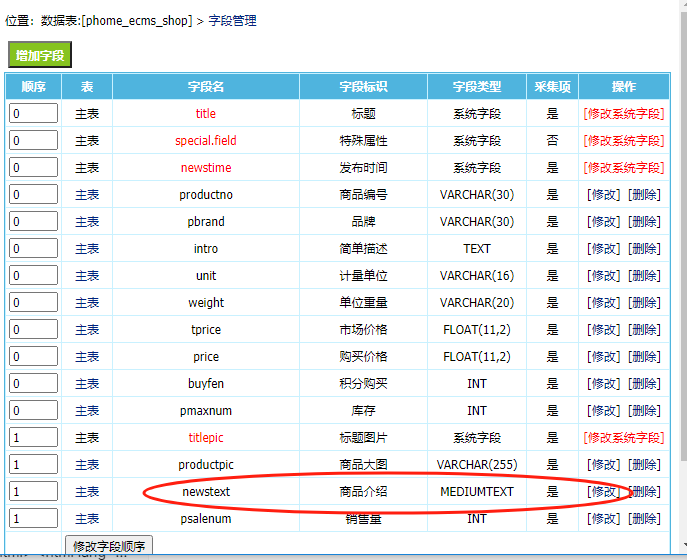The width and height of the screenshot is (687, 560).
Task: Click 修改系统字段 for the titlepic row
Action: 623,438
